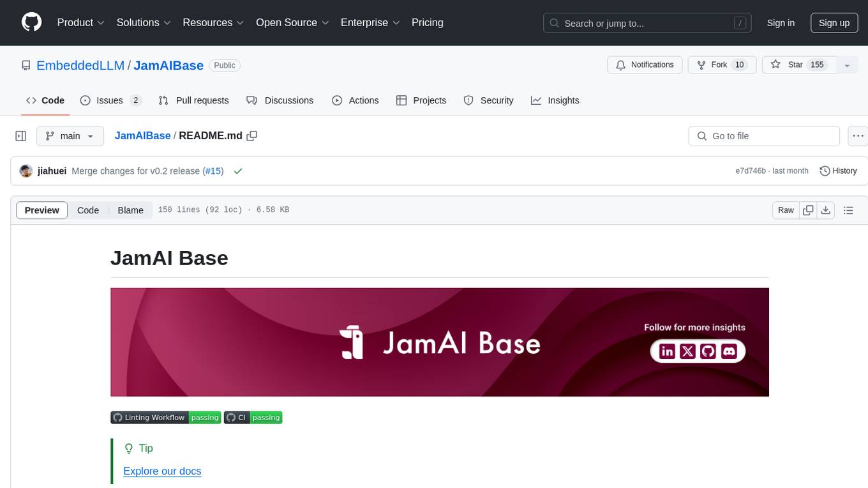This screenshot has width=868, height=488.
Task: Click the X icon in the banner
Action: pyautogui.click(x=687, y=351)
